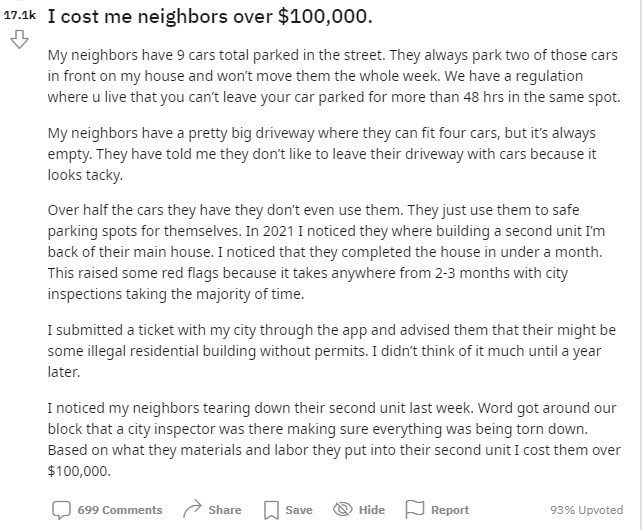Click the Share arrow icon
Viewport: 642px width, 530px height.
192,509
